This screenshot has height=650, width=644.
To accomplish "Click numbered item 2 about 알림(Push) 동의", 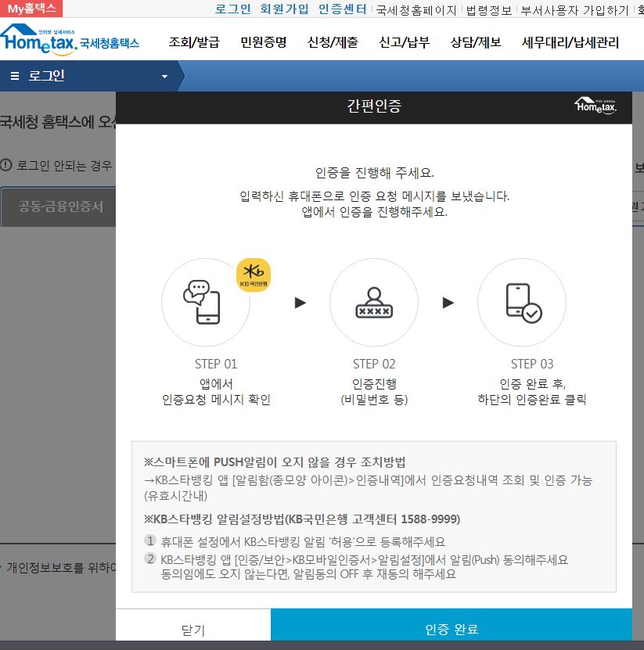I will tap(356, 566).
